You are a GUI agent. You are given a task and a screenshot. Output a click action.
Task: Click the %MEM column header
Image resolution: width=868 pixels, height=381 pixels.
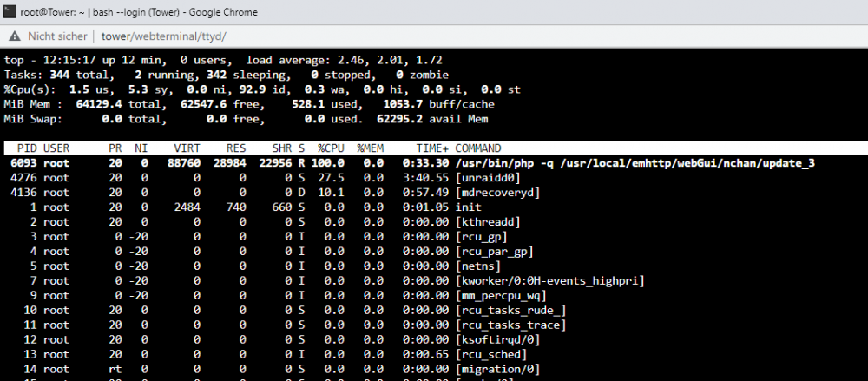click(x=371, y=148)
